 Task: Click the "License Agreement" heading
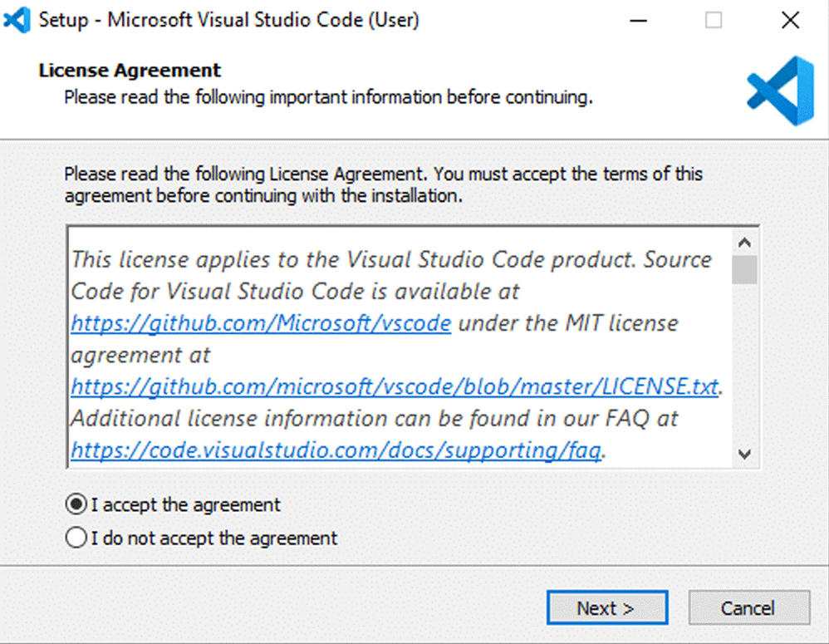[130, 71]
